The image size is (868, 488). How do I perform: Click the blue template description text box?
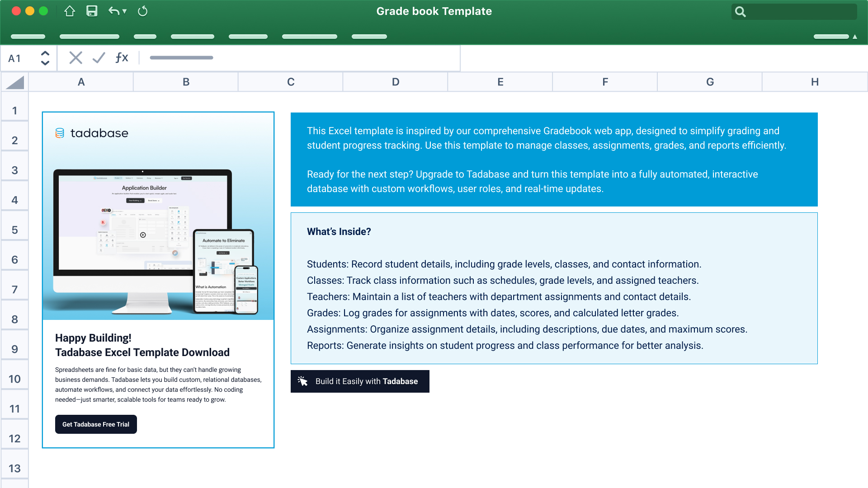point(554,160)
